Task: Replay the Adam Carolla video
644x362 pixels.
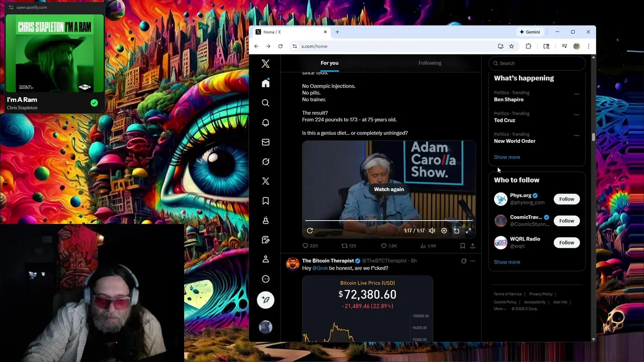Action: 310,231
